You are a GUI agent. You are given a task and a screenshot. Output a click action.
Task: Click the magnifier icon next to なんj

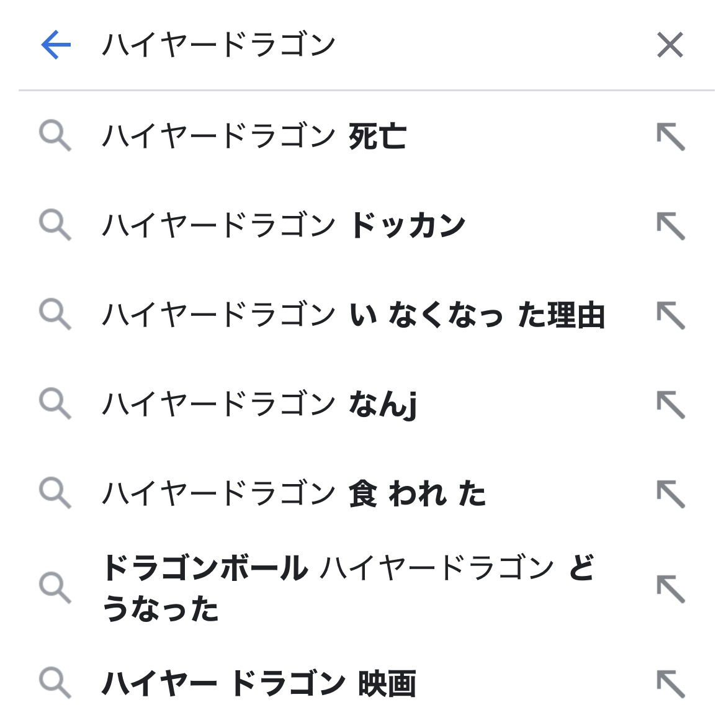(55, 404)
